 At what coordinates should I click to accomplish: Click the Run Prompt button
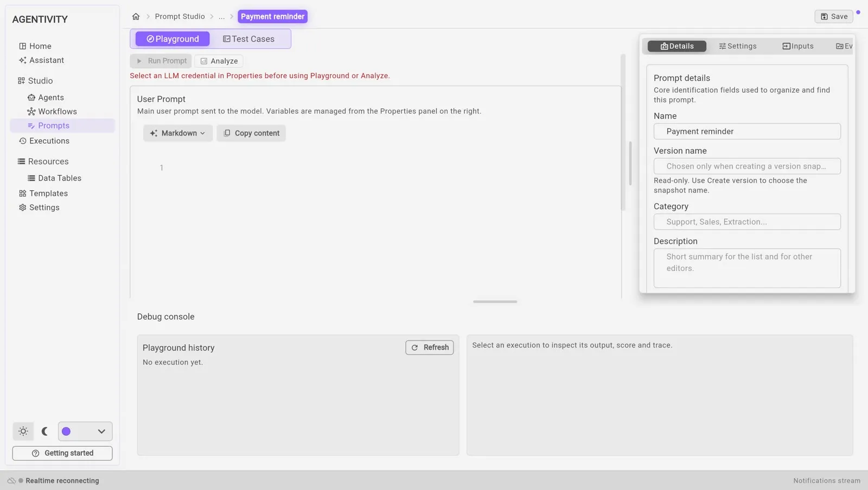point(161,61)
